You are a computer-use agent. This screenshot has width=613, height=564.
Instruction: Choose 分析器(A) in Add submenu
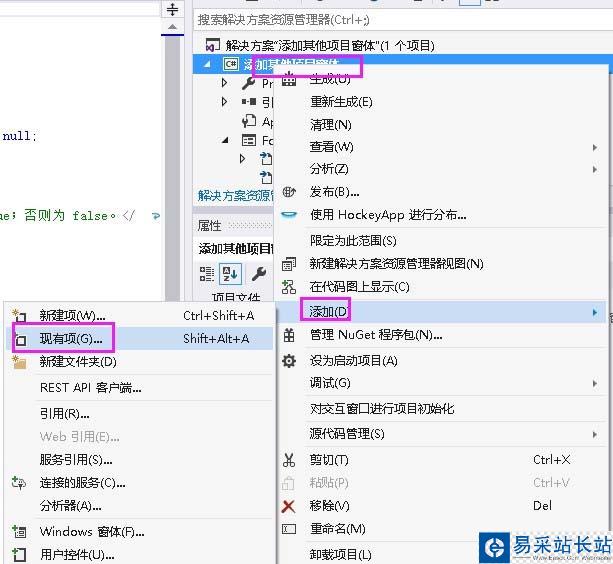pyautogui.click(x=70, y=507)
